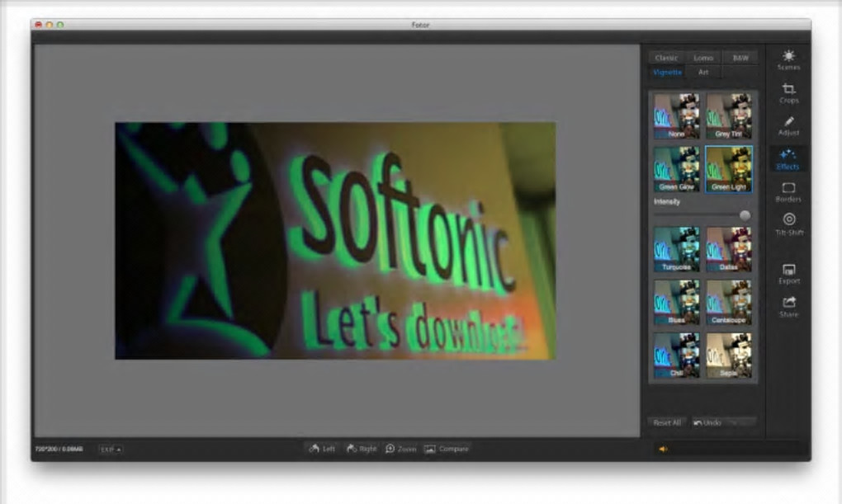The height and width of the screenshot is (504, 842).
Task: Switch to the Art effects tab
Action: click(703, 73)
